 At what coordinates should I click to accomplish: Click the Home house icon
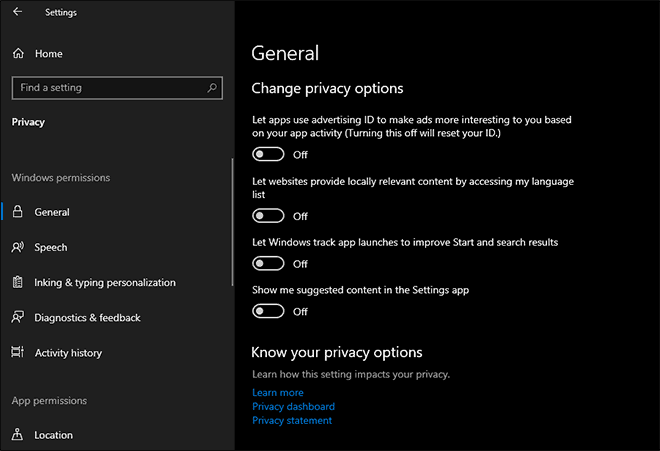point(18,53)
